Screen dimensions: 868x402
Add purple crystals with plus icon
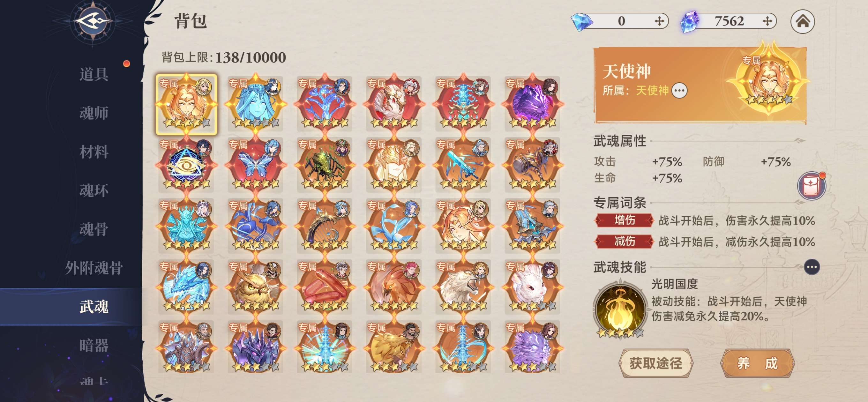pyautogui.click(x=767, y=21)
